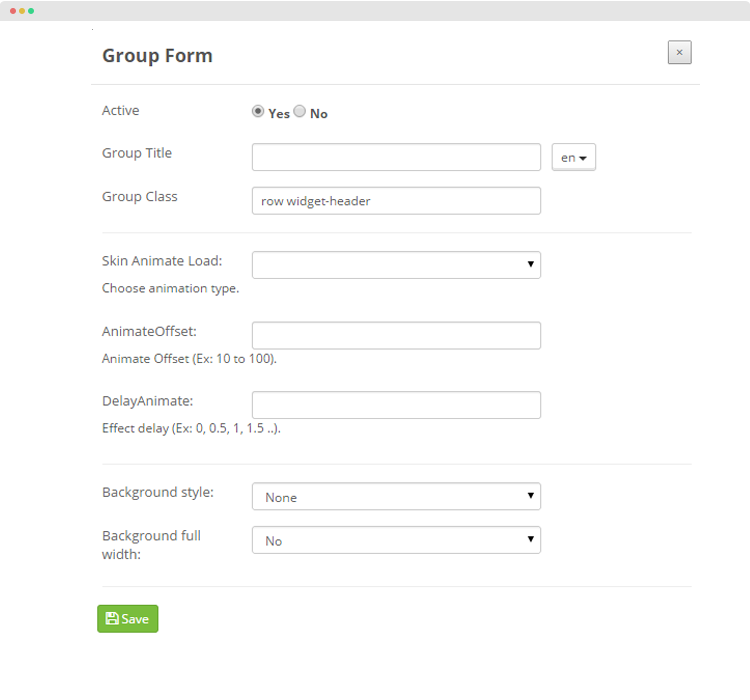Focus the AnimateOffset text field
This screenshot has height=700, width=750.
(x=396, y=335)
